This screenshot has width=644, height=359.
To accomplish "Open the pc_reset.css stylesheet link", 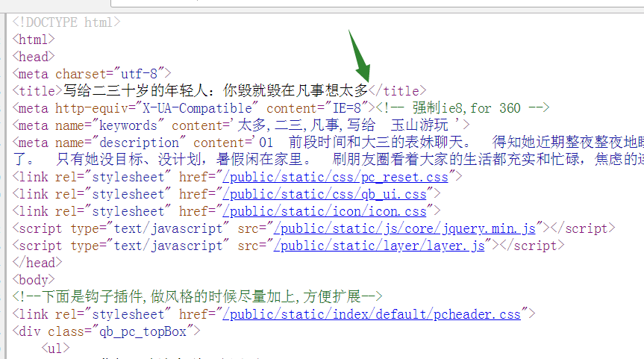I will click(x=336, y=177).
